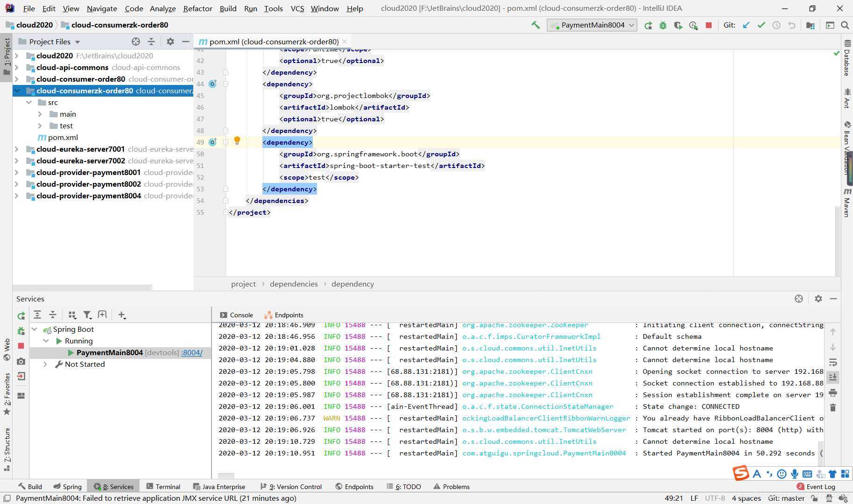Viewport: 853px width, 504px height.
Task: Open the :8004/ port link
Action: click(192, 352)
